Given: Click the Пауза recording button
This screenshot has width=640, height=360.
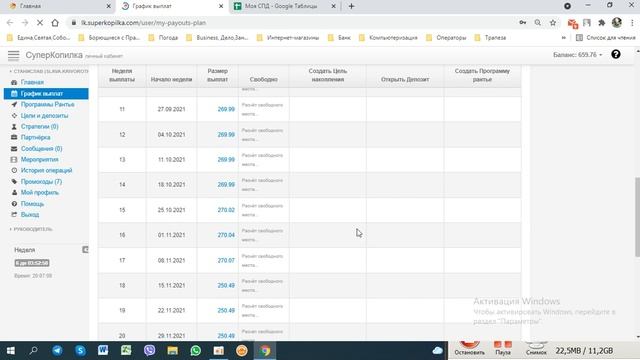Looking at the screenshot, I should pyautogui.click(x=503, y=349).
